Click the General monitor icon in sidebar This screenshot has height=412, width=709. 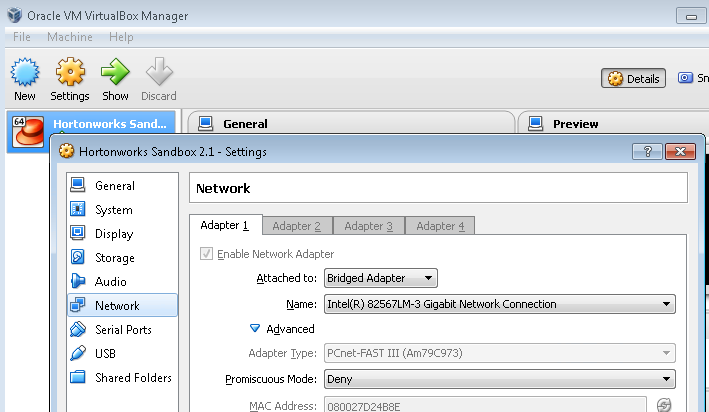point(78,185)
